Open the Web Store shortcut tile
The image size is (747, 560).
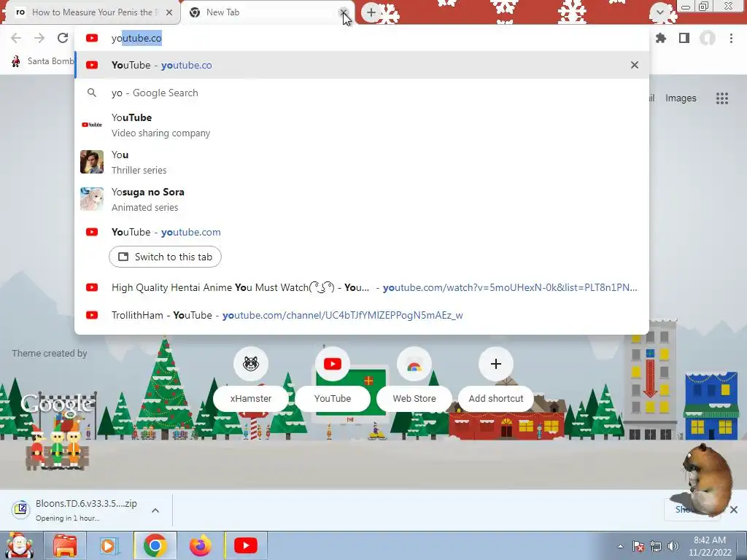coord(414,379)
